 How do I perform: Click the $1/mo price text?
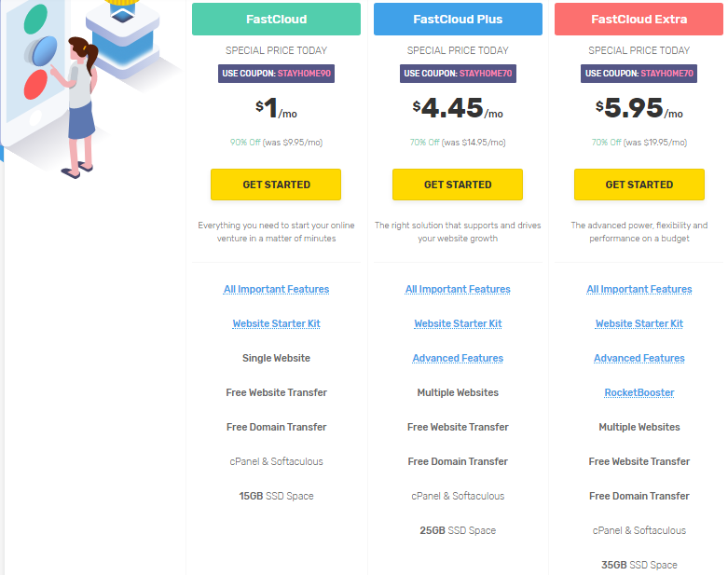tap(276, 109)
